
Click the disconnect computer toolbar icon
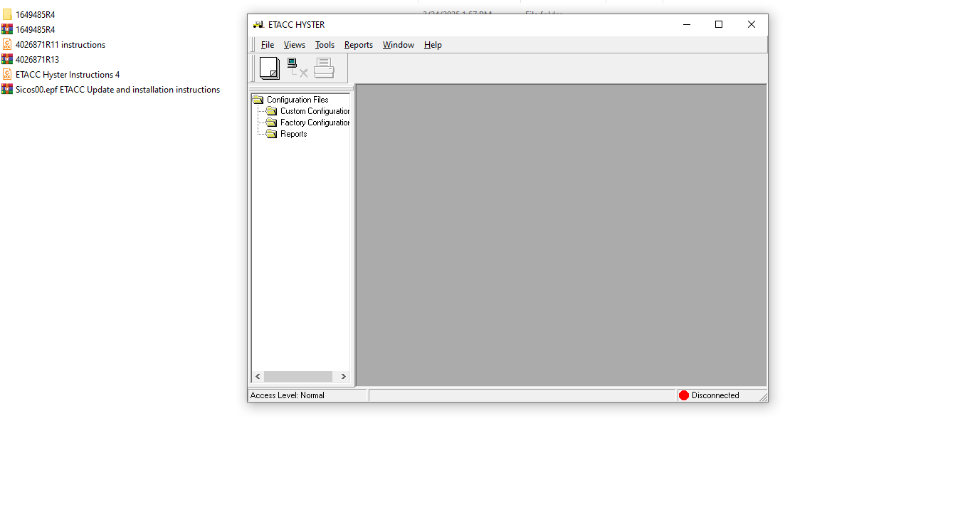pyautogui.click(x=297, y=68)
